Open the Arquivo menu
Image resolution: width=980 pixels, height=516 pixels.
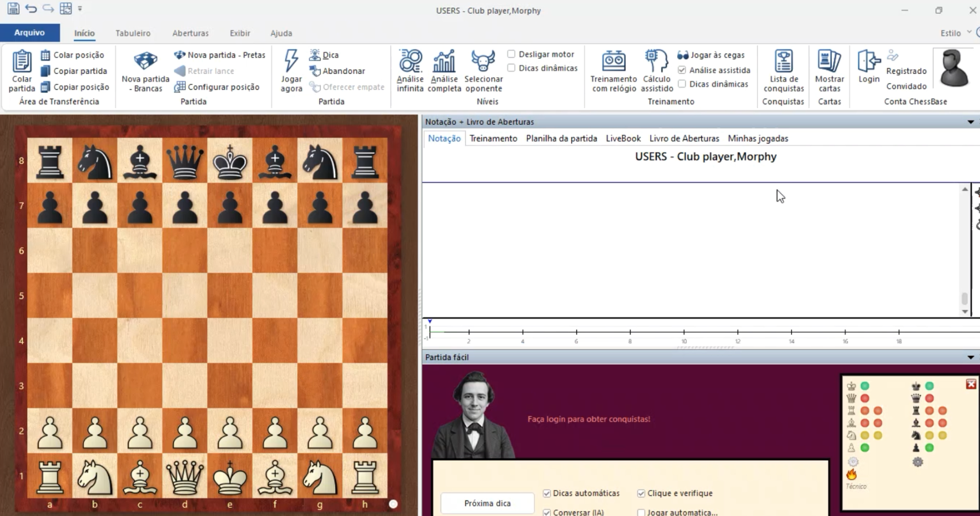pyautogui.click(x=29, y=33)
